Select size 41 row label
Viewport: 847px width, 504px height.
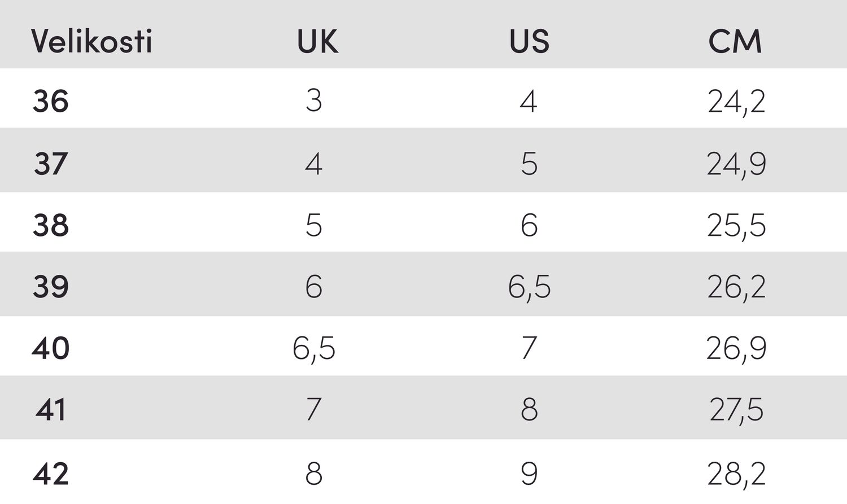[x=51, y=410]
